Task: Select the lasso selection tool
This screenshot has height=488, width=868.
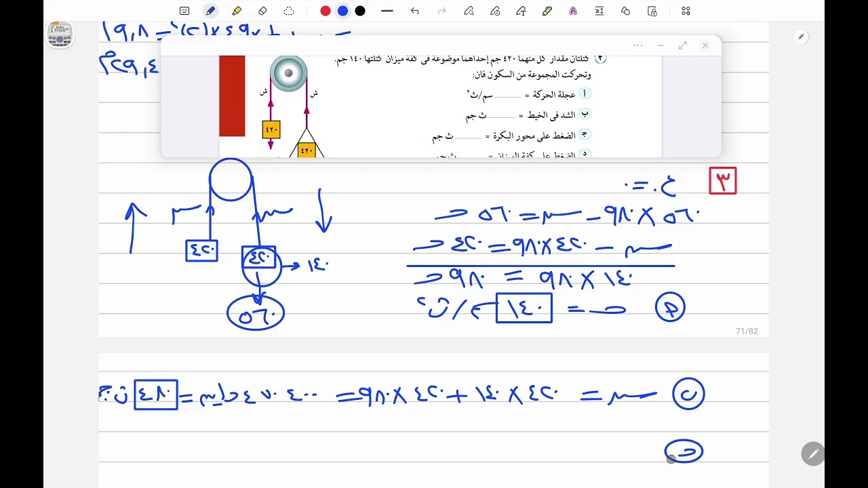Action: coord(289,11)
